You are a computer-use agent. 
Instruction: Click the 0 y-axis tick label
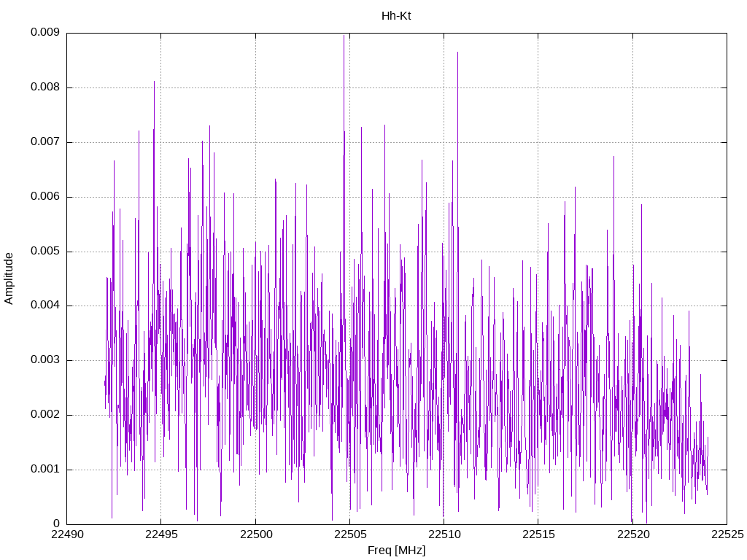[56, 524]
